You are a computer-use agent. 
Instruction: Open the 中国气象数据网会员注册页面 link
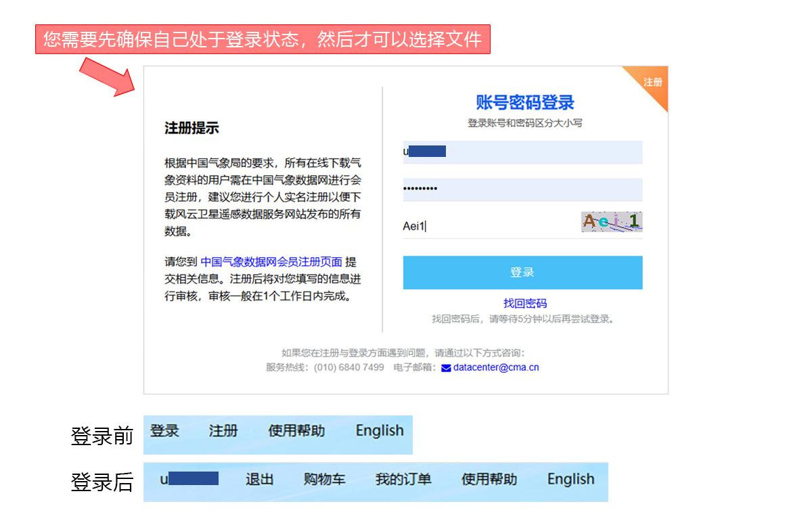pos(271,262)
